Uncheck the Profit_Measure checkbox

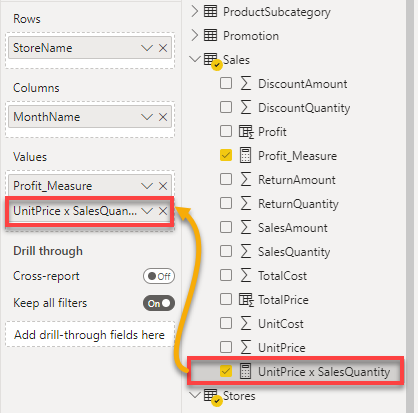coord(226,155)
